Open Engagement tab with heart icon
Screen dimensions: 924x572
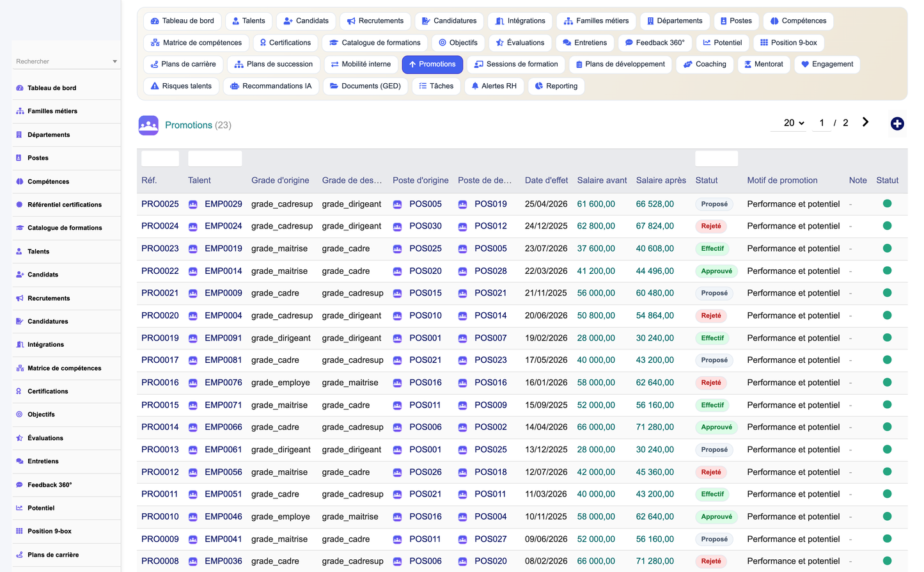(x=827, y=65)
